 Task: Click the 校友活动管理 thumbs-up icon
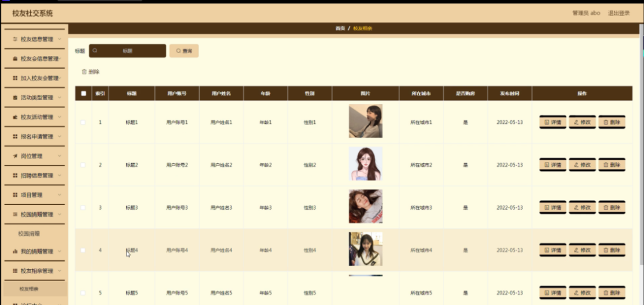point(15,117)
